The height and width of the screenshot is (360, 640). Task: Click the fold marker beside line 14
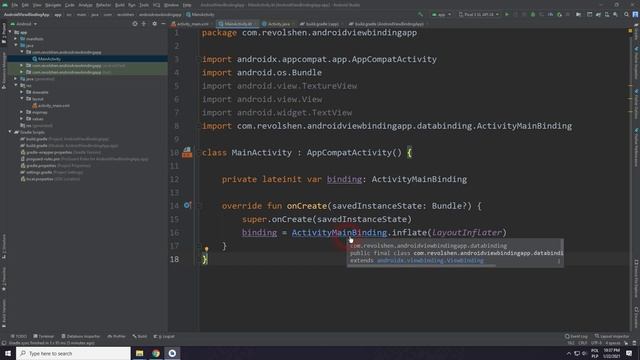[x=200, y=206]
